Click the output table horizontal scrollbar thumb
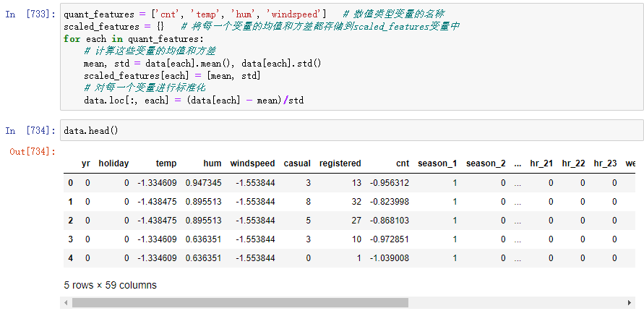Image resolution: width=644 pixels, height=311 pixels. 240,303
